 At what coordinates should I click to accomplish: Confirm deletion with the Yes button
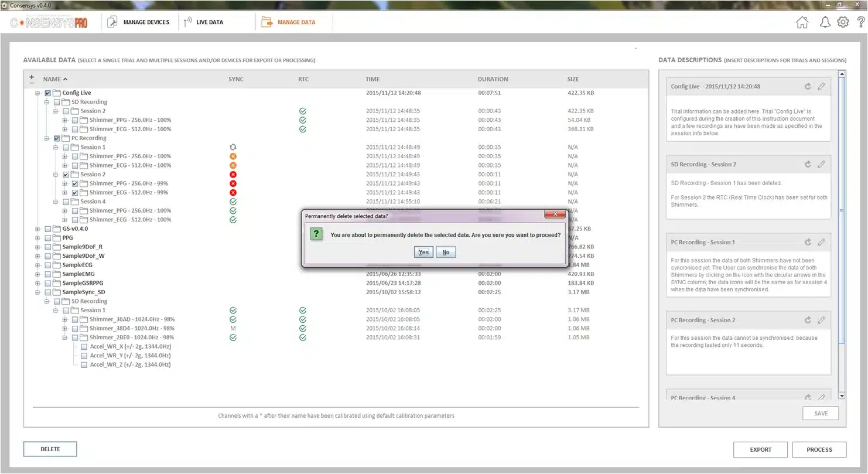point(423,252)
